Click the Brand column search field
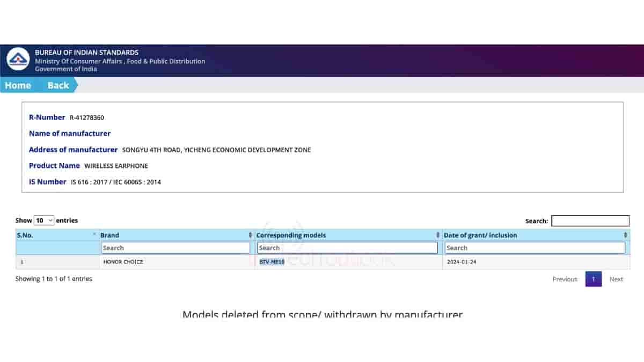 coord(175,248)
